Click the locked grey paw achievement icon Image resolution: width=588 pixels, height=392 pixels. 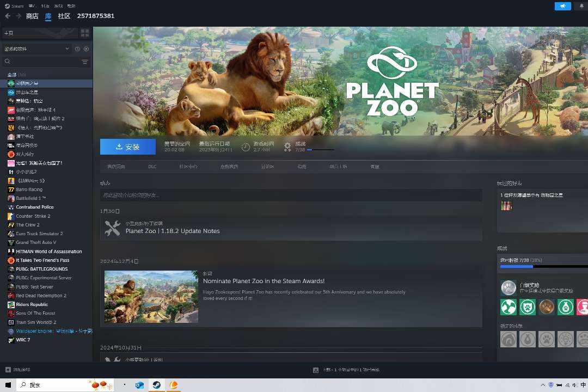click(547, 339)
